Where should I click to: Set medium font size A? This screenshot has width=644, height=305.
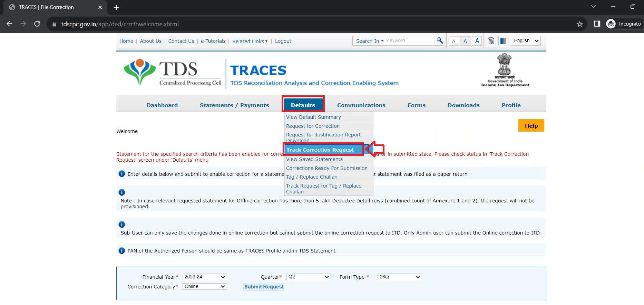[x=465, y=41]
